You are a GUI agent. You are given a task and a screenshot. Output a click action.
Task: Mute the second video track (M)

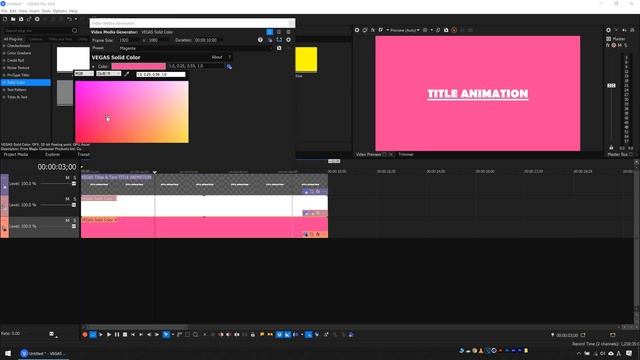tap(67, 199)
